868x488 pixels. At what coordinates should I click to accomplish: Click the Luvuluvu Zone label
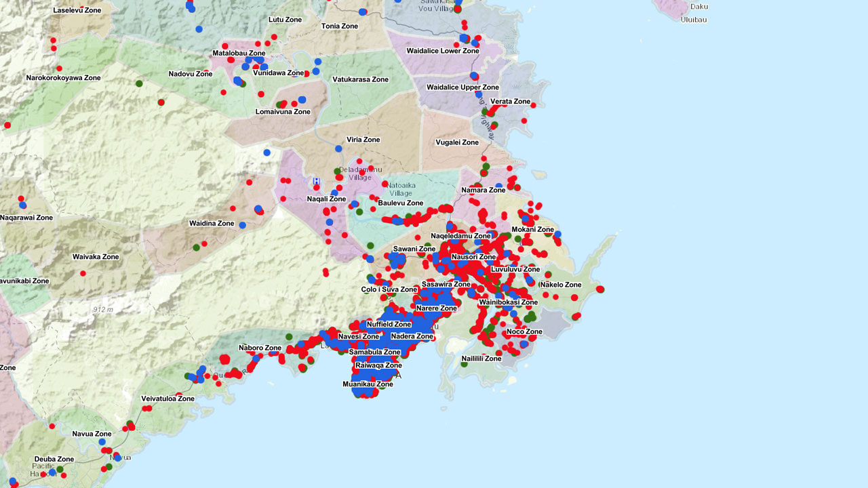(x=515, y=269)
